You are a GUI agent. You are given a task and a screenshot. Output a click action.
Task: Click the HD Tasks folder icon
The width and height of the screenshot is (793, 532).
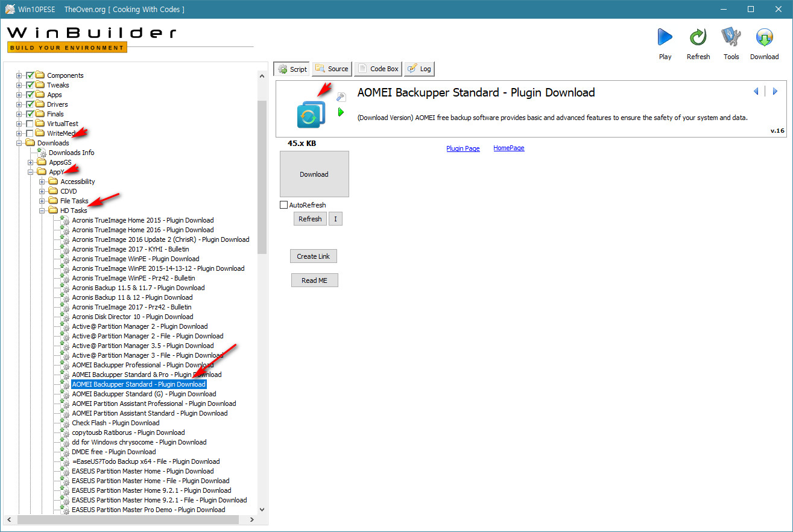click(52, 211)
